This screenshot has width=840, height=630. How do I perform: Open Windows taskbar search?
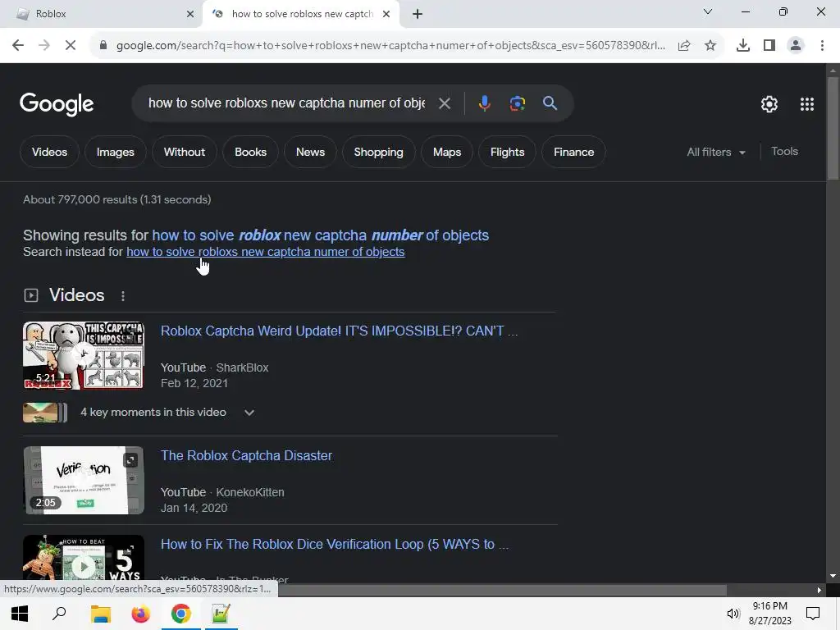click(59, 614)
